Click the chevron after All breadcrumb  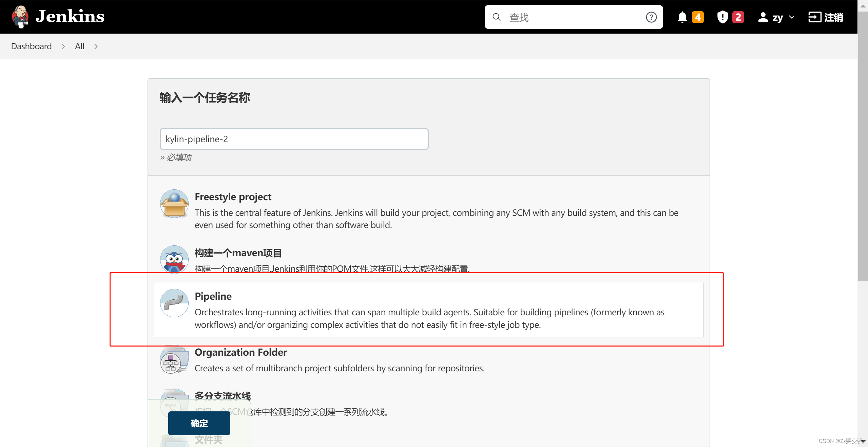(96, 46)
